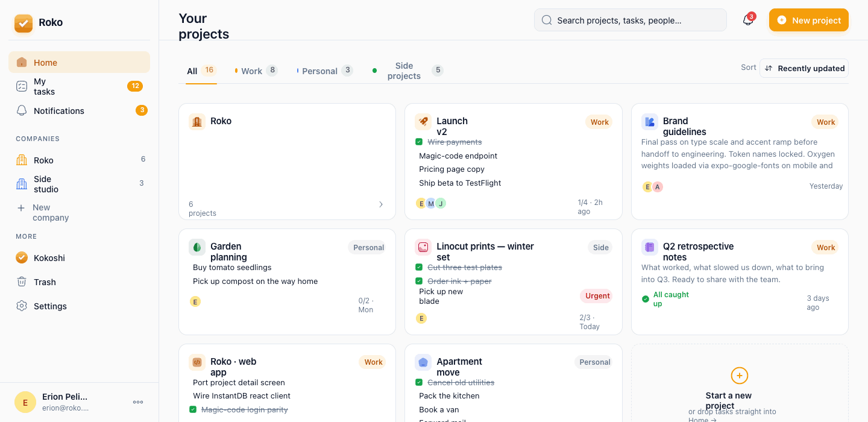
Task: Click the Trash bin icon
Action: click(x=22, y=282)
